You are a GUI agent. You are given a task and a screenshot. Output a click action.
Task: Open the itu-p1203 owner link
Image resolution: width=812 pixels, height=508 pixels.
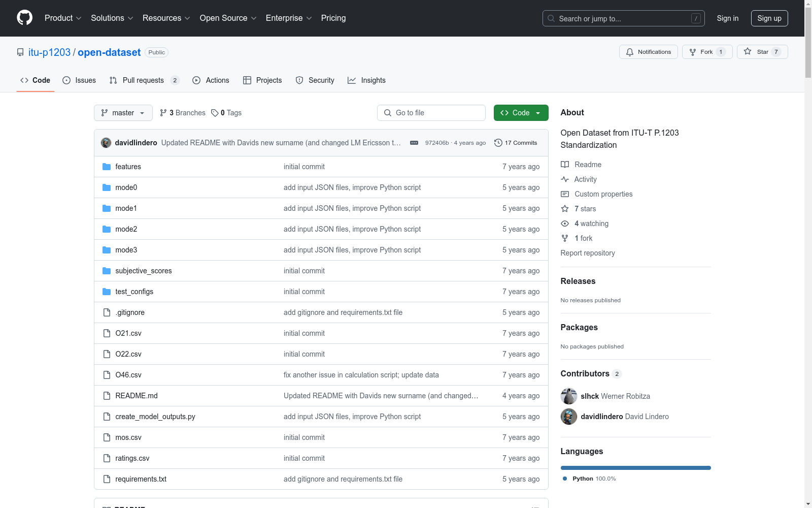pos(49,52)
